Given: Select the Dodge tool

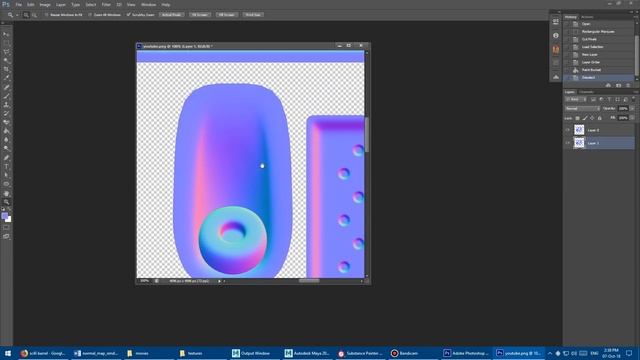Looking at the screenshot, I should click(6, 149).
